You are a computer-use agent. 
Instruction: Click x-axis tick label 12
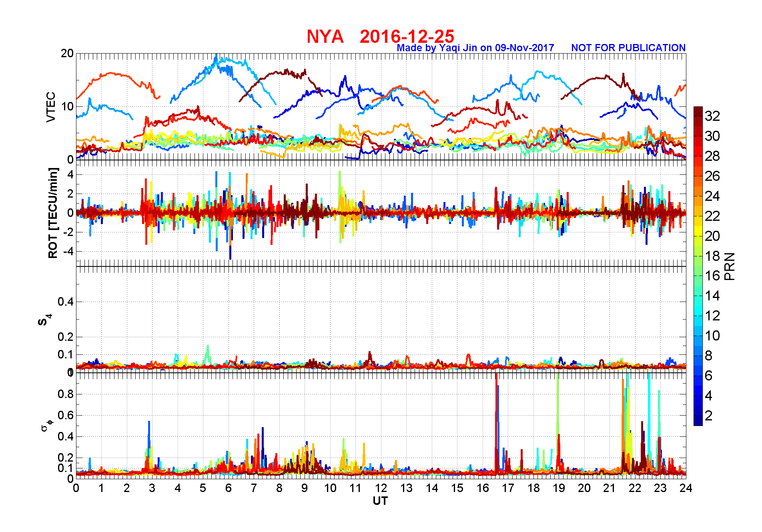tap(381, 488)
